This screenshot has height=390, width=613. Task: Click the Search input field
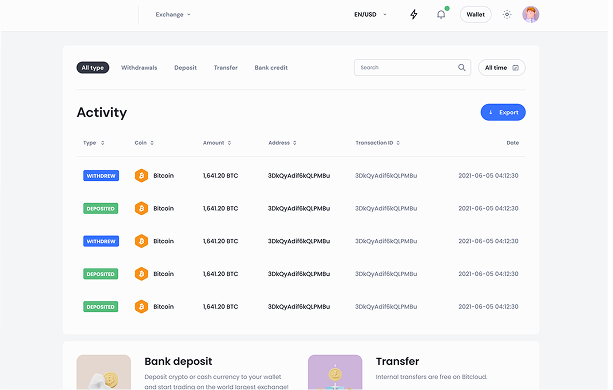coord(412,68)
